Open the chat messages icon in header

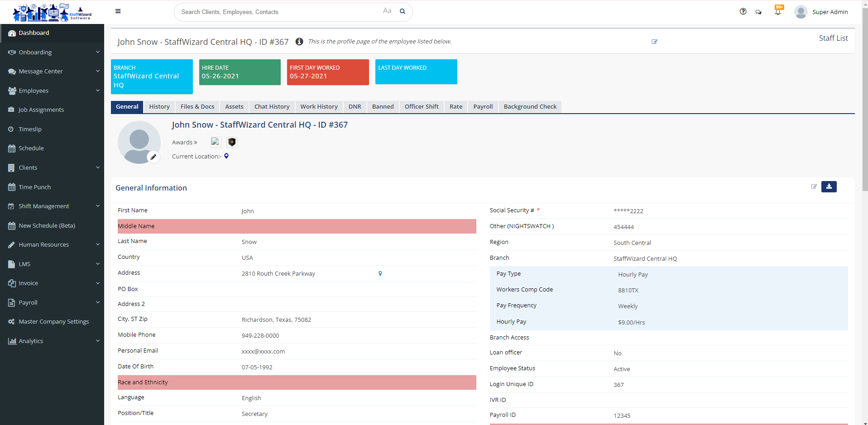pos(758,12)
